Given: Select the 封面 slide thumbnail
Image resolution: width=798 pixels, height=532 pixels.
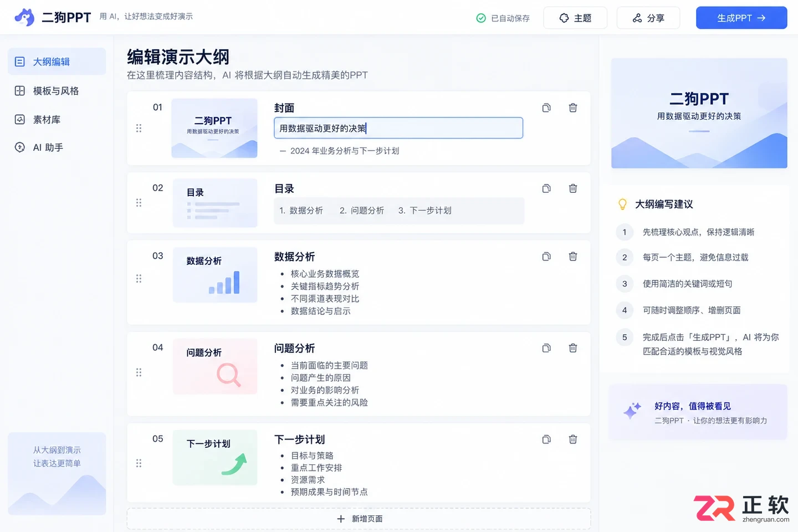Looking at the screenshot, I should pyautogui.click(x=214, y=128).
